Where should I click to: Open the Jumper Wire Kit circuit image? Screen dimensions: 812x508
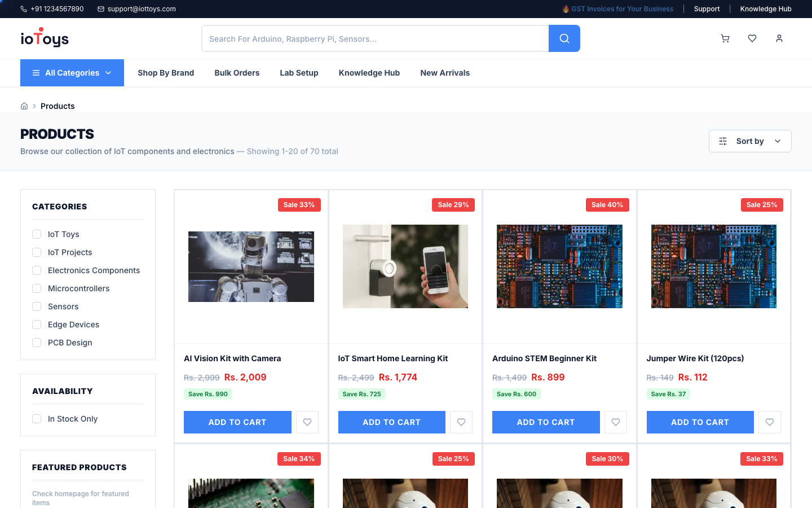[714, 266]
